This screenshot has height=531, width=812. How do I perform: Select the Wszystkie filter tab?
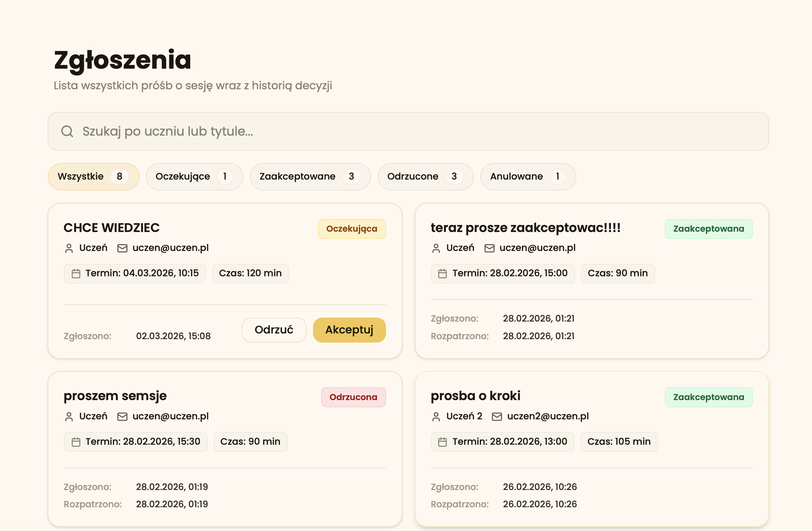pos(93,177)
